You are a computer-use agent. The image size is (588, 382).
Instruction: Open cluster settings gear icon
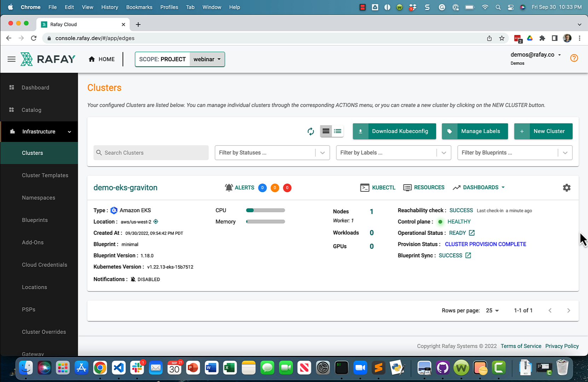[x=566, y=188]
